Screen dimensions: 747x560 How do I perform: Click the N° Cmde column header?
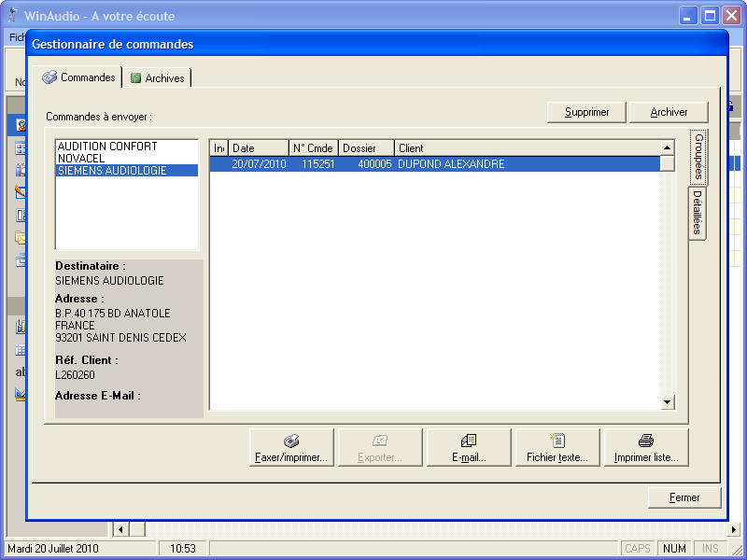[312, 148]
